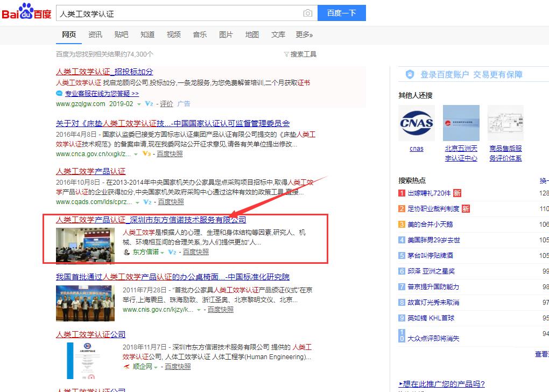Expand dropdown arrow next to www.cqads.com URL
This screenshot has height=392, width=549.
pos(136,202)
